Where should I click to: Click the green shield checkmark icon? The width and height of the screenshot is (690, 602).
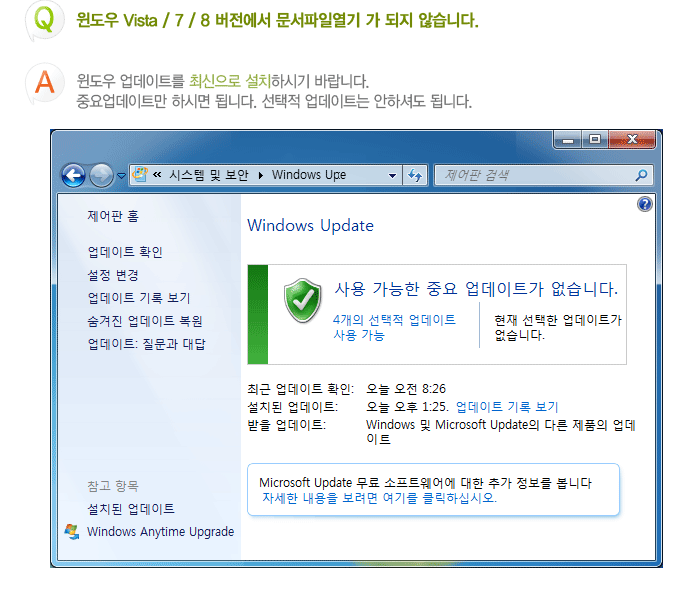pos(302,301)
